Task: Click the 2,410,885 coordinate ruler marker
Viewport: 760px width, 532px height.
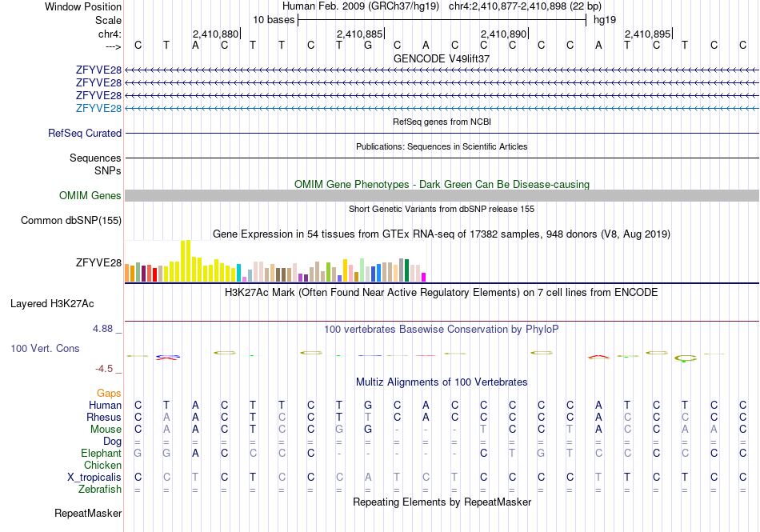Action: pos(361,34)
